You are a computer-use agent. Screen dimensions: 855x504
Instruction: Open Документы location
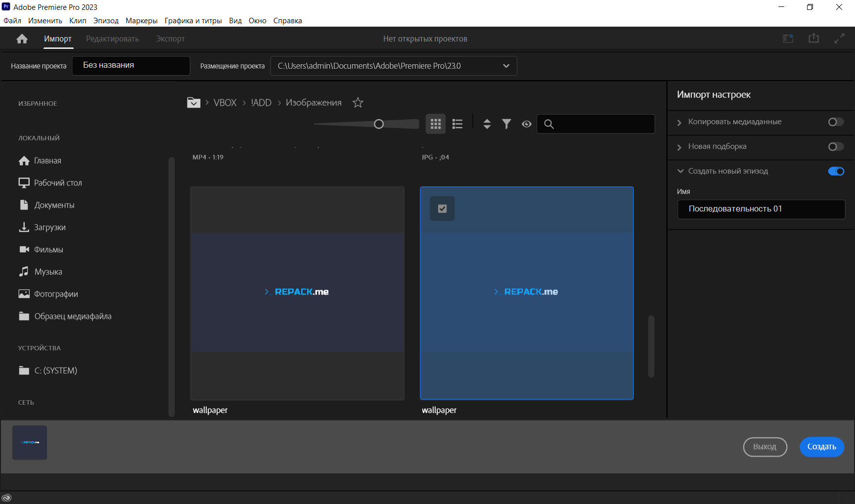[46, 205]
